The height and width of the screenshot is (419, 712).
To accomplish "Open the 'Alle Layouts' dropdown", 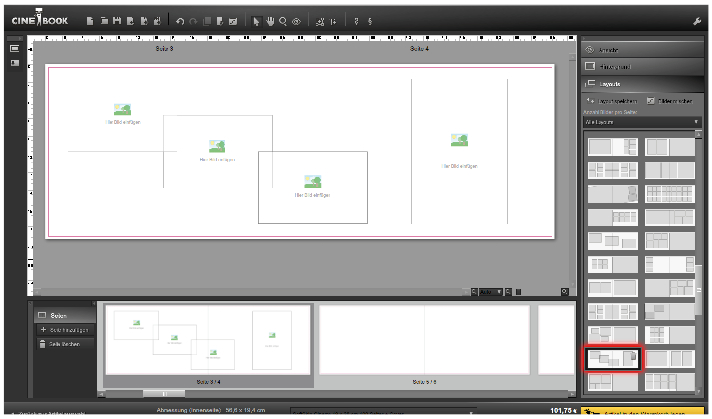I will [642, 122].
